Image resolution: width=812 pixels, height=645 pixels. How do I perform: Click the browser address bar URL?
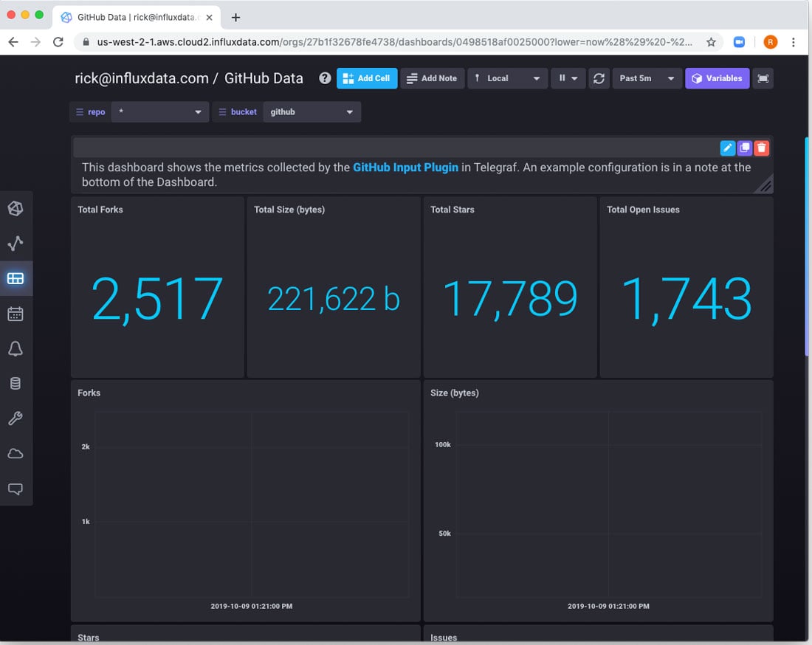click(x=395, y=42)
